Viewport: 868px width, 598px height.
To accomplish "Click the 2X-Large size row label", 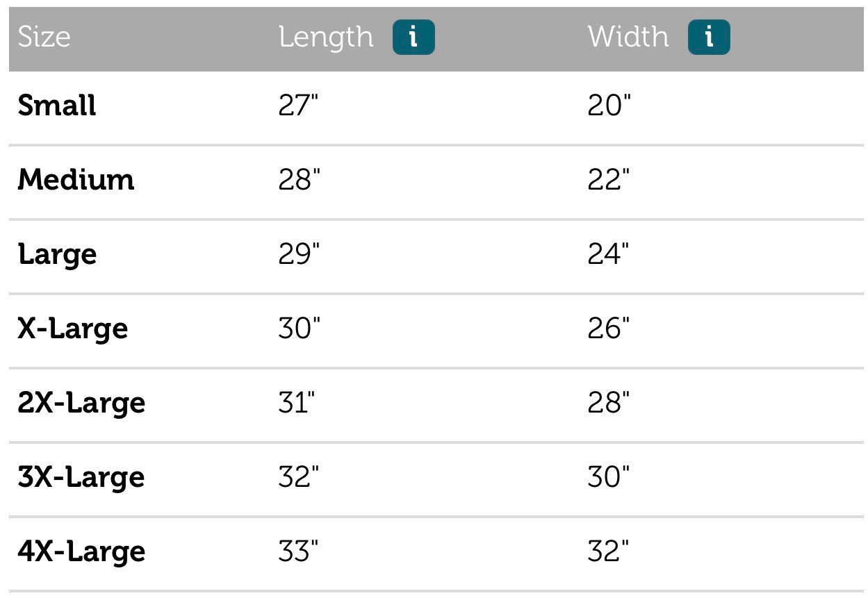I will [81, 403].
